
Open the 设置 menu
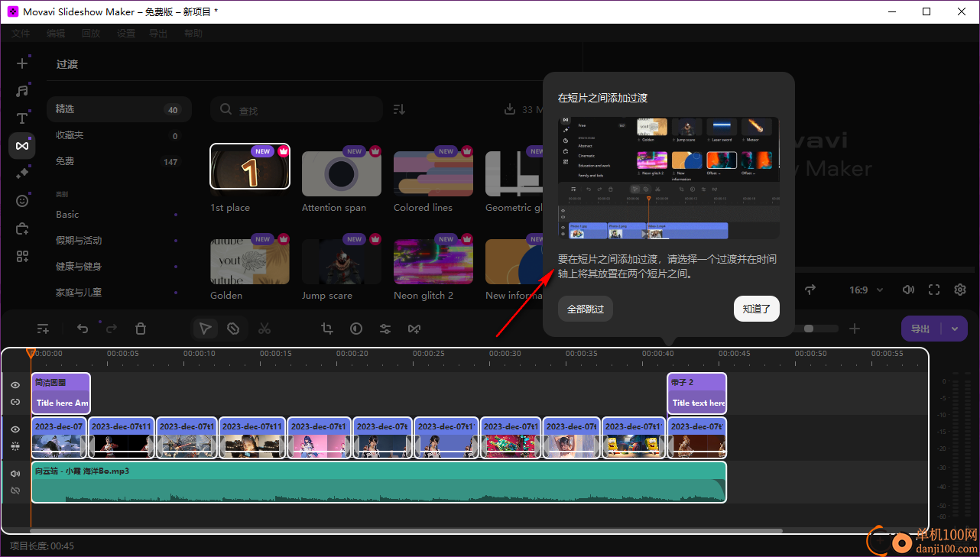[x=126, y=34]
